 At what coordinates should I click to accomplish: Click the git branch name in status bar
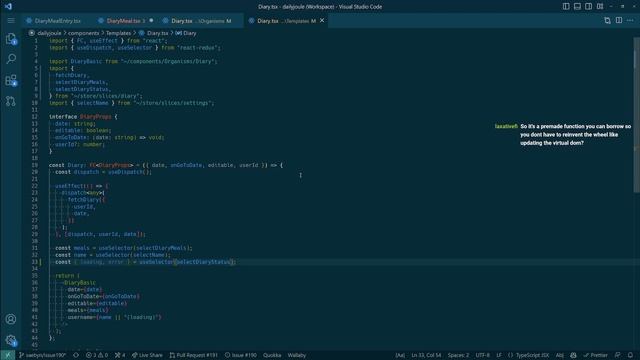coord(42,355)
